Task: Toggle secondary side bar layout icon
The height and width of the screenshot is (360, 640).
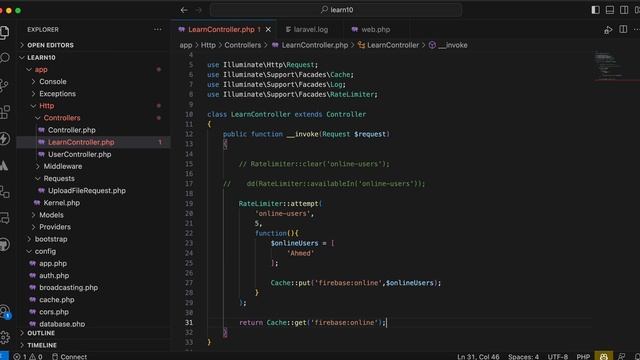Action: point(624,10)
